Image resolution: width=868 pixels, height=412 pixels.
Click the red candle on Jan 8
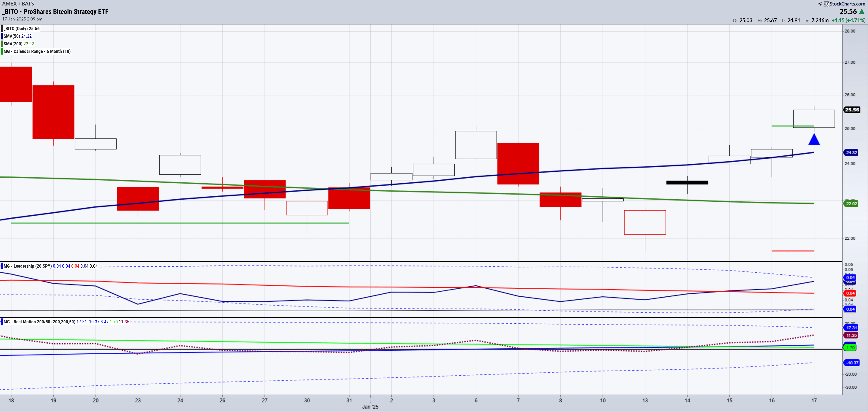tap(560, 200)
